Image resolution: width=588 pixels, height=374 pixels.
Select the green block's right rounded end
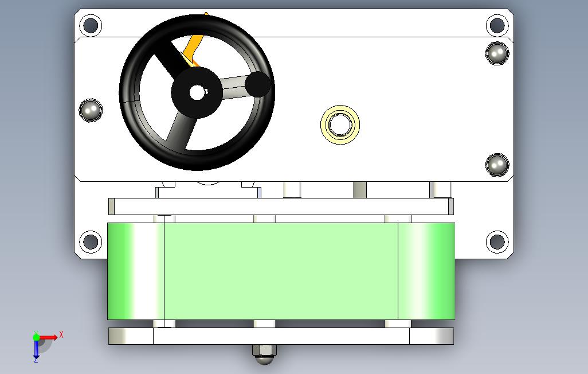click(x=426, y=271)
